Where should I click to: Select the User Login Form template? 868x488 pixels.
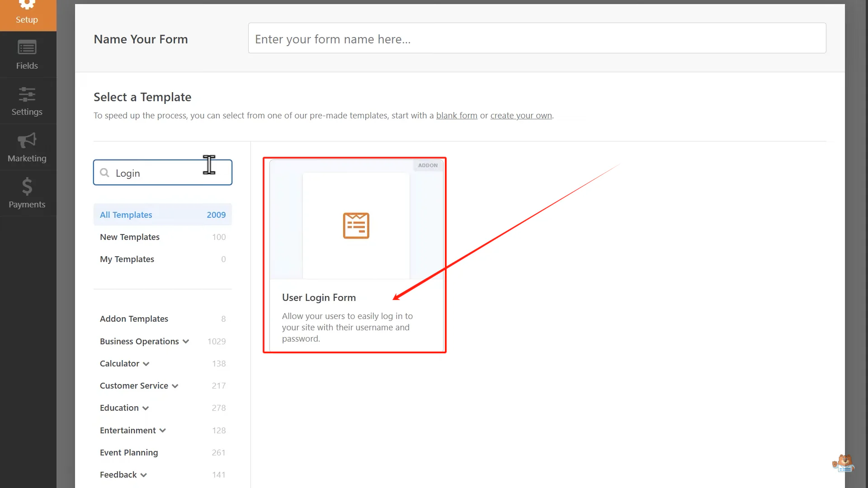(319, 298)
